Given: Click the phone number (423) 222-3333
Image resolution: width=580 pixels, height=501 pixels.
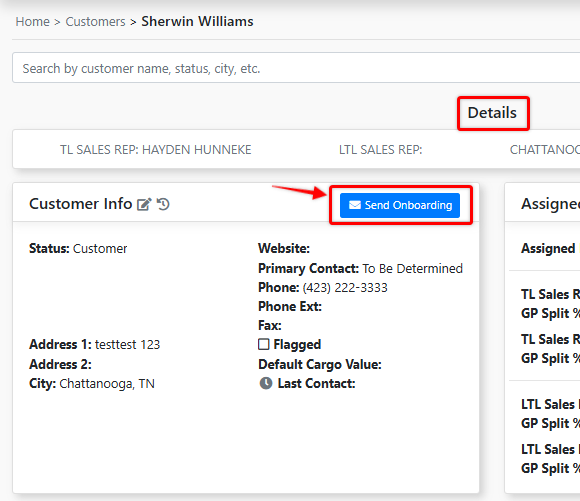Looking at the screenshot, I should click(345, 288).
